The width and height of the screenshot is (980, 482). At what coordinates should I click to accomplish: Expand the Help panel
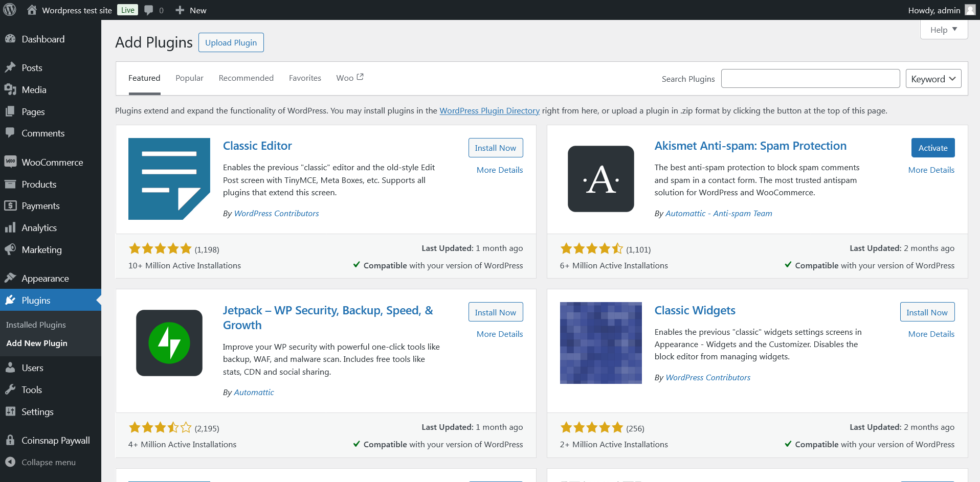point(943,29)
